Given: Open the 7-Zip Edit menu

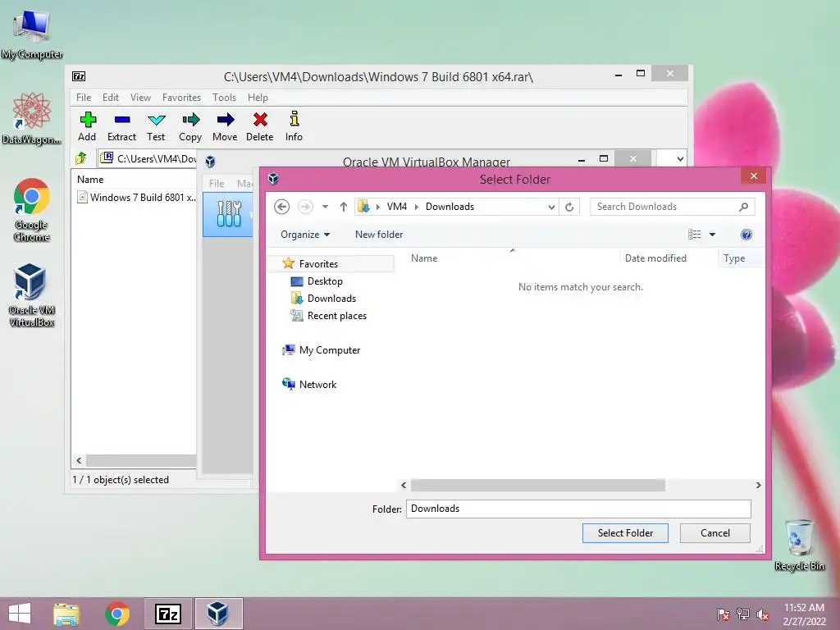Looking at the screenshot, I should coord(111,98).
